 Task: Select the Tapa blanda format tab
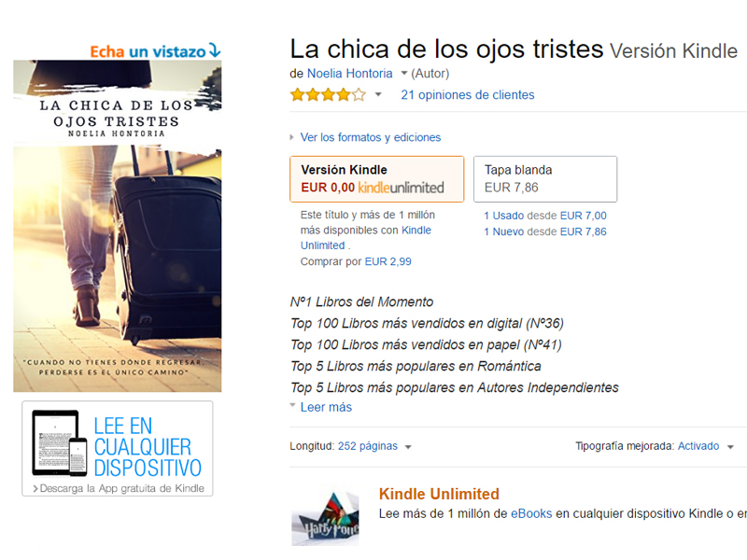coord(545,179)
